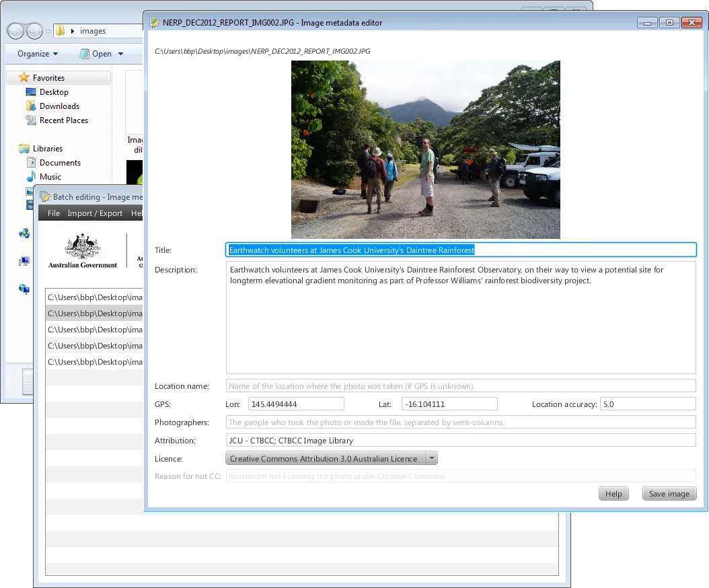Click the Australian Government crest logo
Viewport: 709px width, 588px height.
(x=82, y=251)
